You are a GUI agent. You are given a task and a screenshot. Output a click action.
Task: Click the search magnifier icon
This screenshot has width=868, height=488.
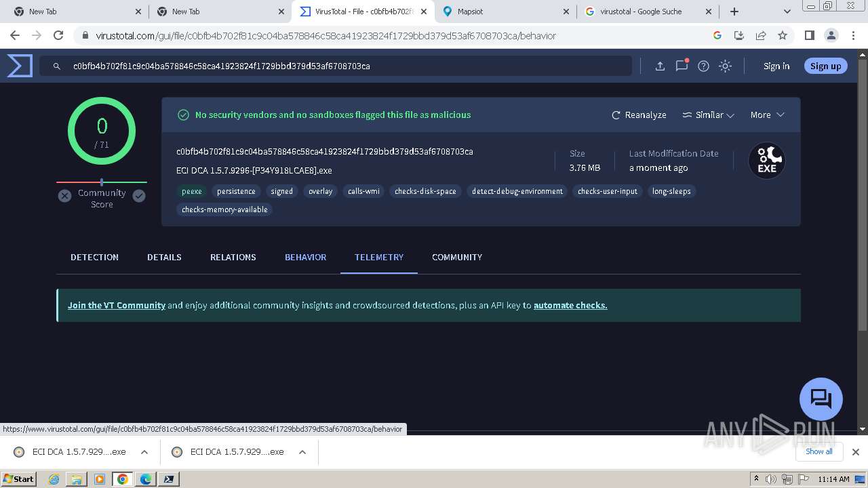[57, 66]
